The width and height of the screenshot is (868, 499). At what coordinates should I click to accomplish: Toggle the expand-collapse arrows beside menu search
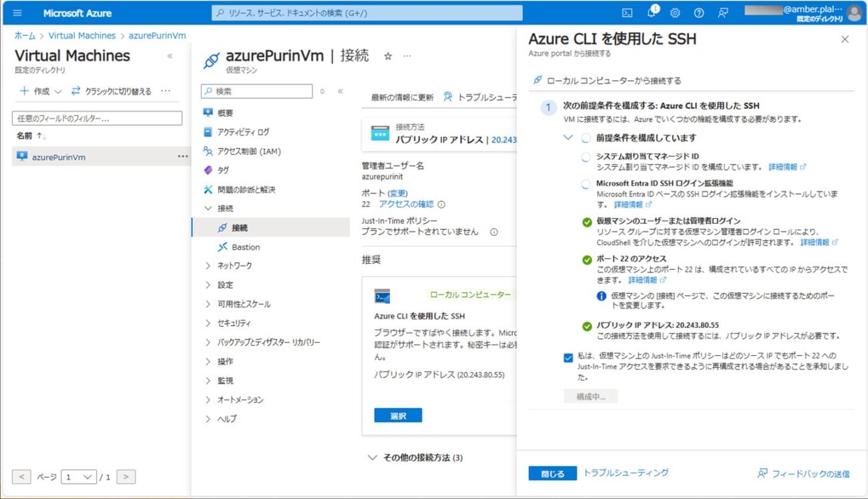(322, 91)
